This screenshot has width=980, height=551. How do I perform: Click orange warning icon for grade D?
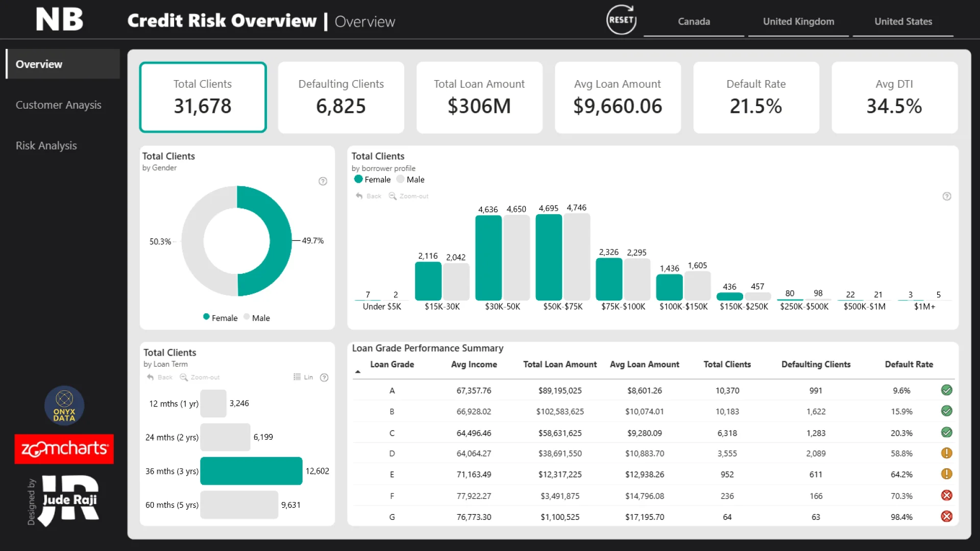946,453
